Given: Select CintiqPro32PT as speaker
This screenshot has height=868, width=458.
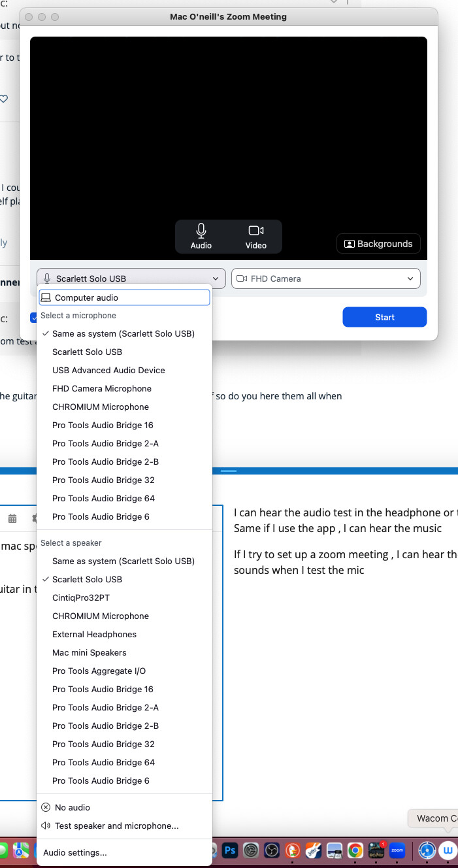Looking at the screenshot, I should click(x=124, y=597).
